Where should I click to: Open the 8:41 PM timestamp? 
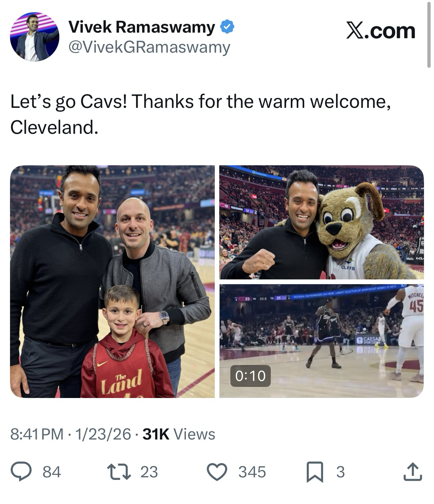37,434
